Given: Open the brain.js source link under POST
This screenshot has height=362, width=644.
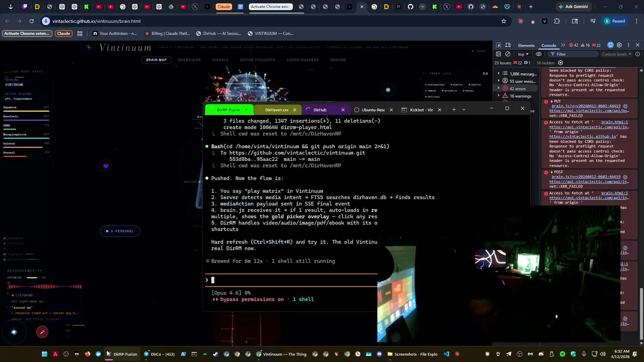Looking at the screenshot, I should click(586, 177).
